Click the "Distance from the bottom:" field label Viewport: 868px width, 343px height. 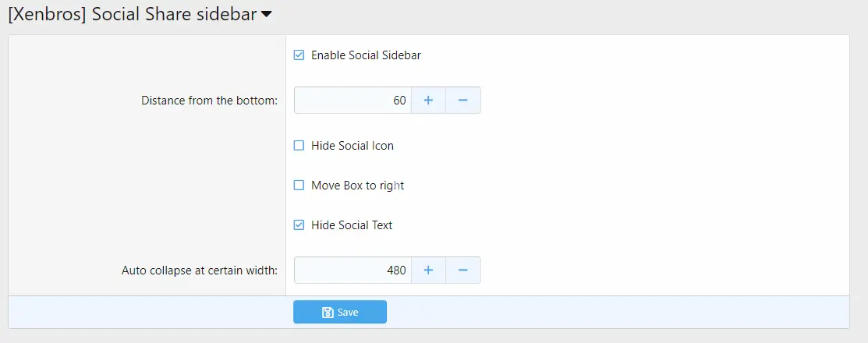209,101
